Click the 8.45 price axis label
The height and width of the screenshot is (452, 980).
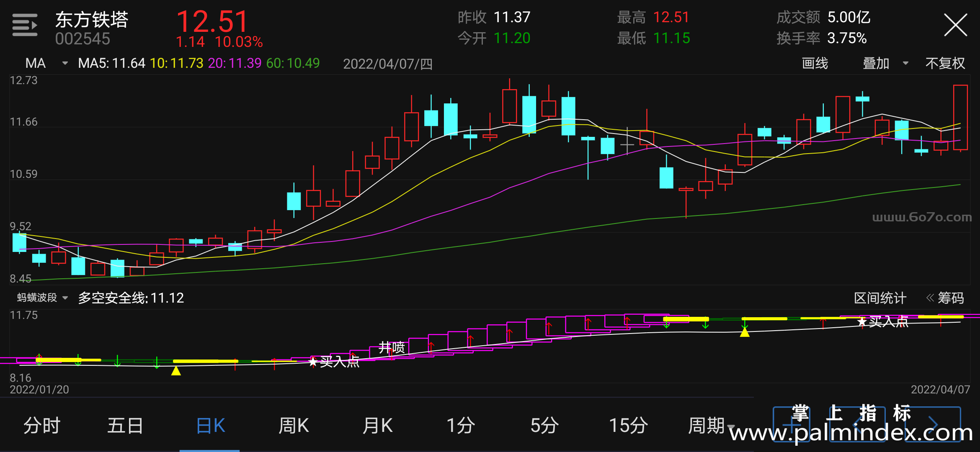point(21,279)
